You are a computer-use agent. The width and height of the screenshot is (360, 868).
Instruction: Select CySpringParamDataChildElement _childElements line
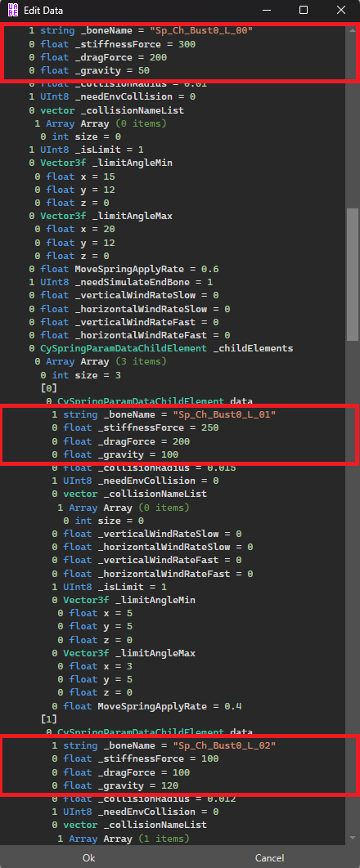click(160, 348)
